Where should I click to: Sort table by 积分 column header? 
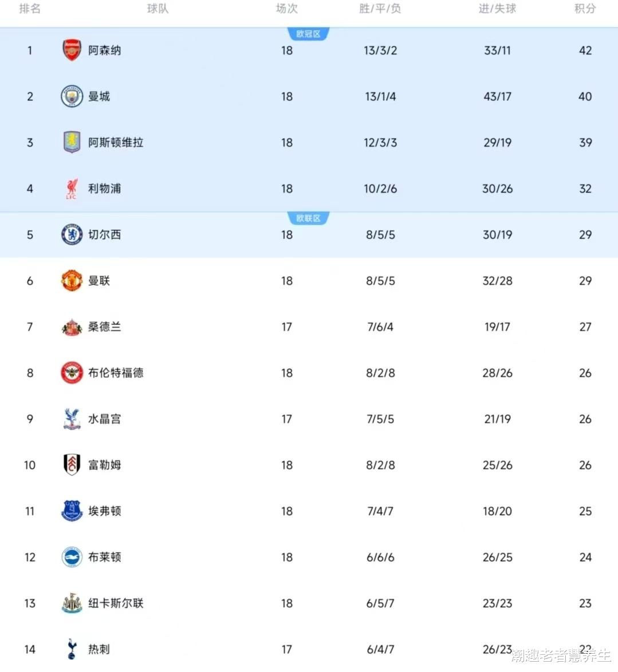[585, 9]
